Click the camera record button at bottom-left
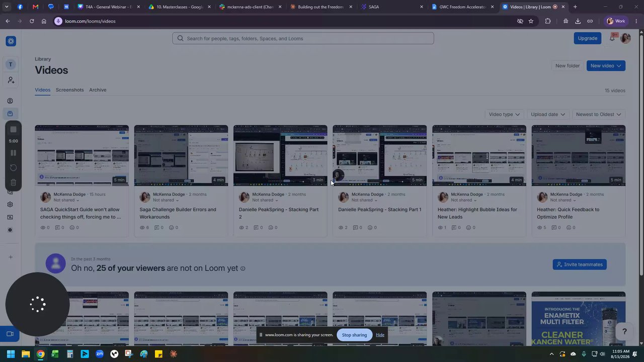644x362 pixels. point(10,334)
